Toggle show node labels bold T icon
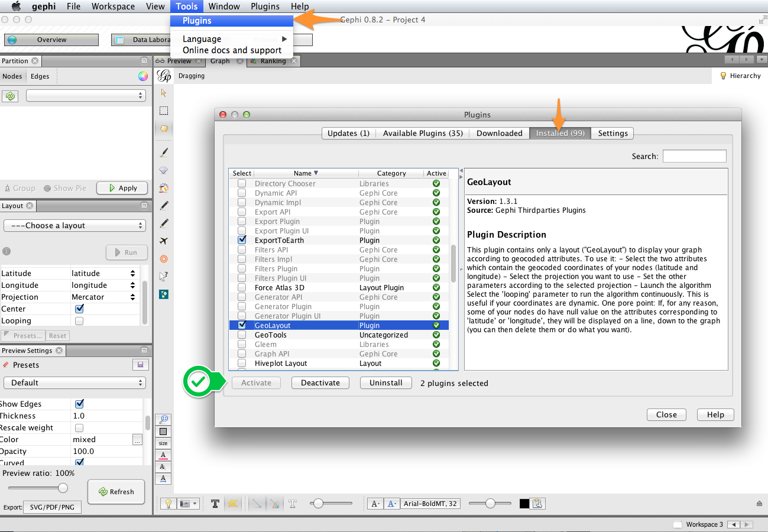The image size is (768, 532). point(215,504)
